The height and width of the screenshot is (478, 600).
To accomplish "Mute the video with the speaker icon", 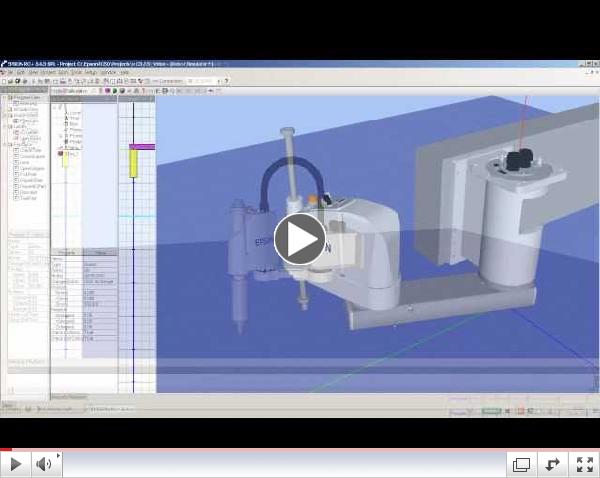I will (44, 464).
